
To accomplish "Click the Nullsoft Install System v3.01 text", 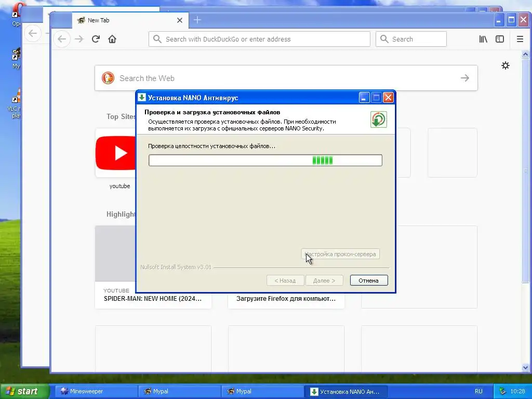I will pyautogui.click(x=176, y=267).
